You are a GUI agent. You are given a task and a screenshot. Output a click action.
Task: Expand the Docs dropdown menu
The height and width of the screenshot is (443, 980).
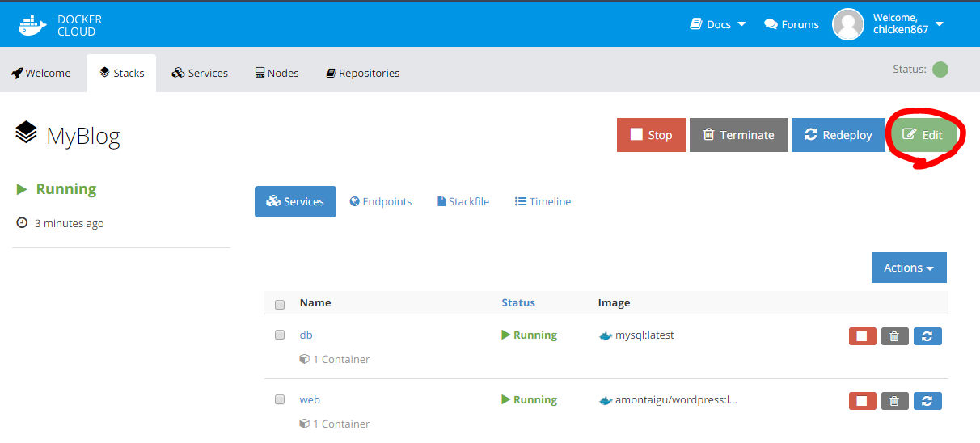[x=717, y=24]
